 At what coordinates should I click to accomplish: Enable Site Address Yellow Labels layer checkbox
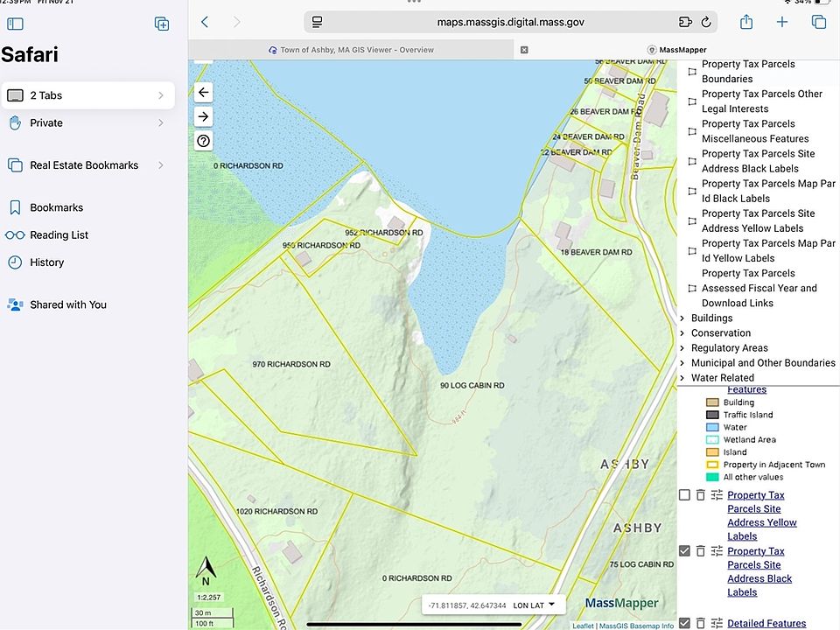(x=684, y=495)
